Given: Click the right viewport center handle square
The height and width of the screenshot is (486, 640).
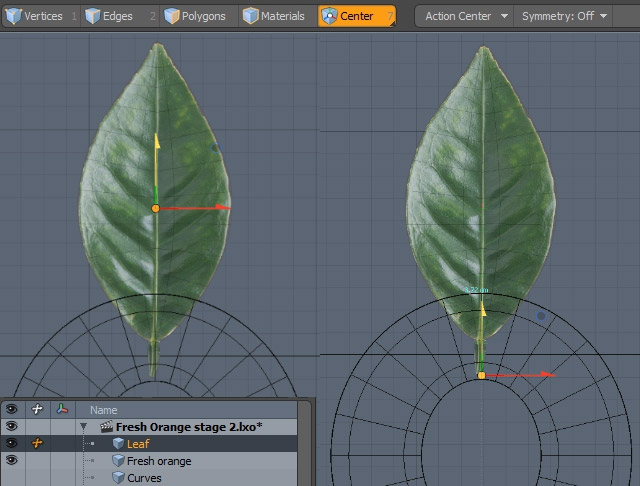Looking at the screenshot, I should coord(482,375).
